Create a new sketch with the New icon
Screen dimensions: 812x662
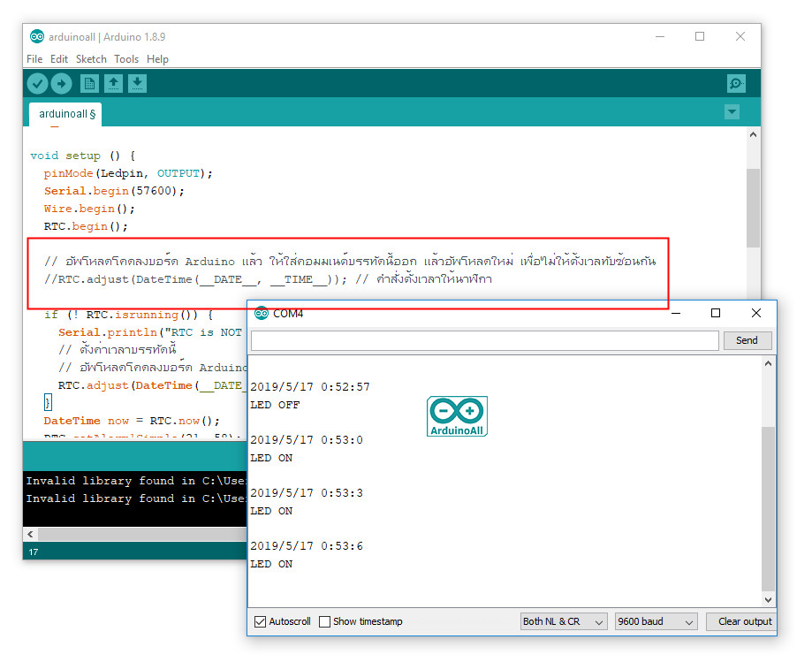(89, 83)
